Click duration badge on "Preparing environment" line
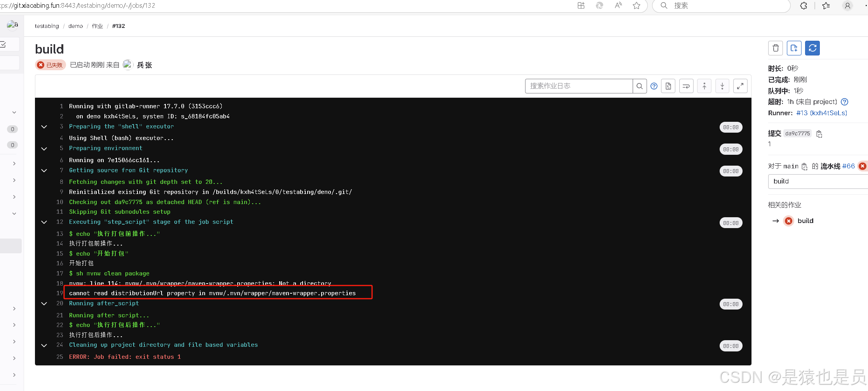The height and width of the screenshot is (391, 868). click(x=731, y=149)
